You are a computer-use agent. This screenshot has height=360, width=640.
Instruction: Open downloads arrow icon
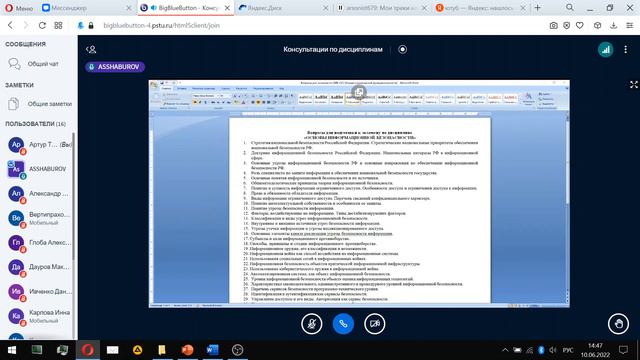click(613, 25)
